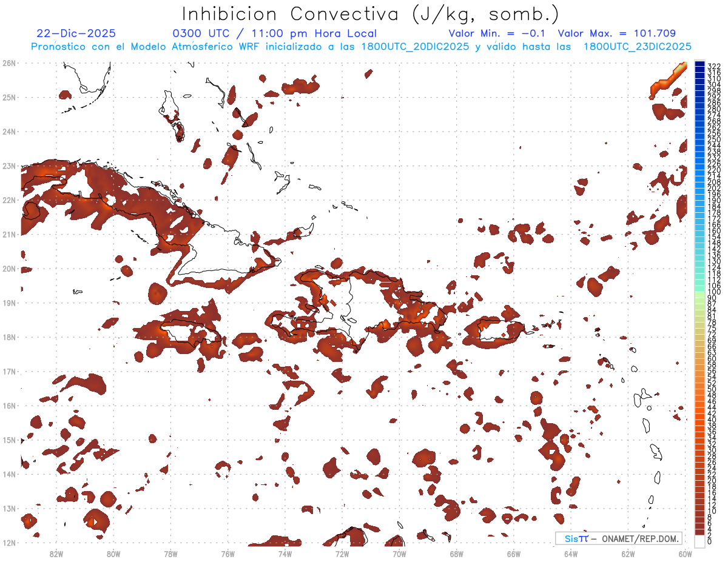728x562 pixels.
Task: Click the 74W longitude axis label
Action: 285,554
